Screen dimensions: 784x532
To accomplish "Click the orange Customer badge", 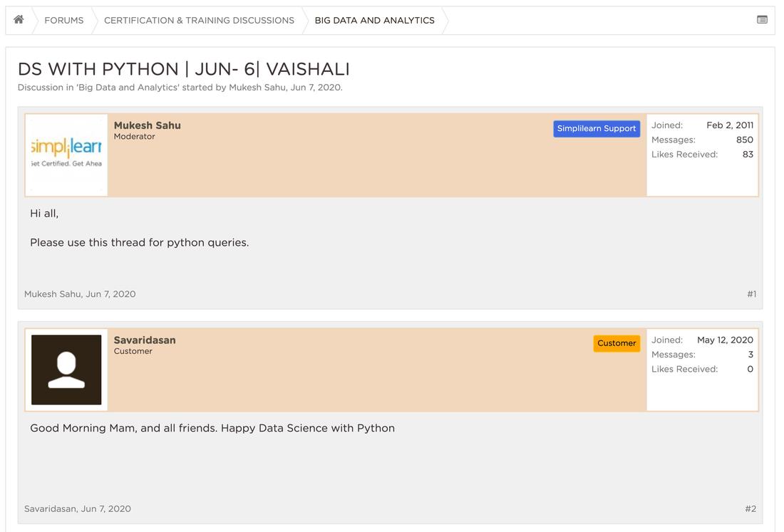I will pos(617,343).
